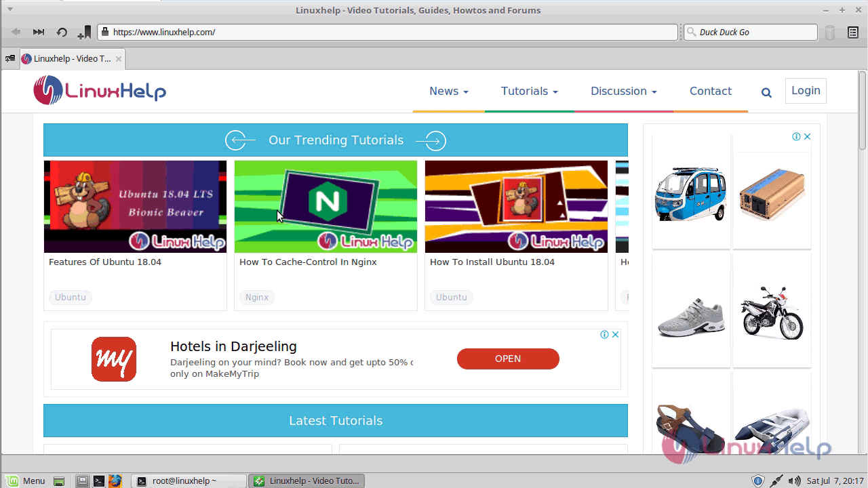Open the browser hamburger menu icon
Viewport: 868px width, 488px height.
[853, 32]
